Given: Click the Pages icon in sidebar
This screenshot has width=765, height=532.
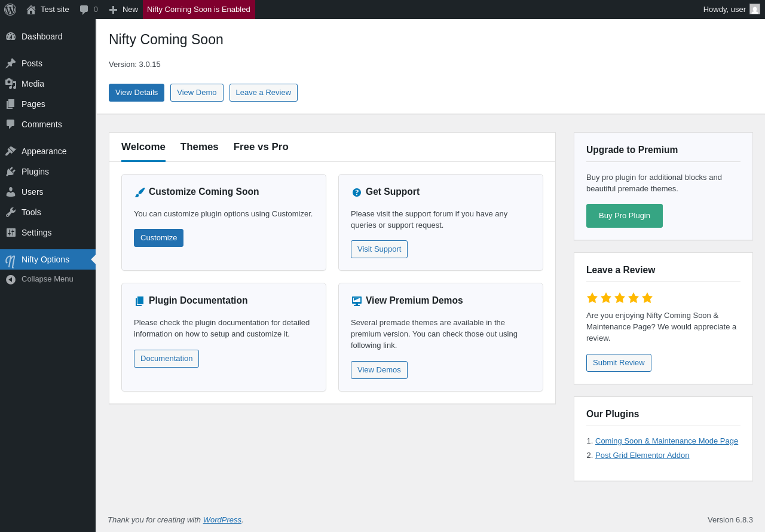Looking at the screenshot, I should pyautogui.click(x=11, y=104).
